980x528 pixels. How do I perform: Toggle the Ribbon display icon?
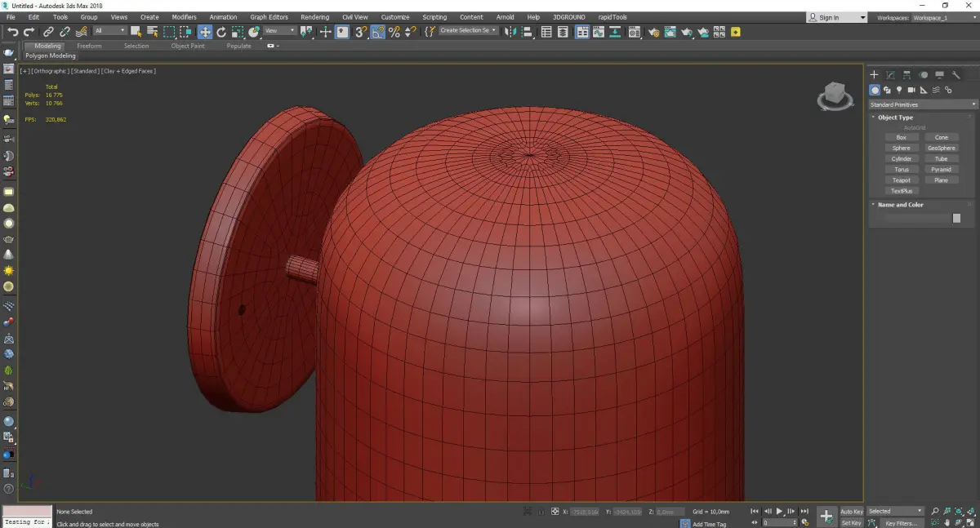(581, 32)
